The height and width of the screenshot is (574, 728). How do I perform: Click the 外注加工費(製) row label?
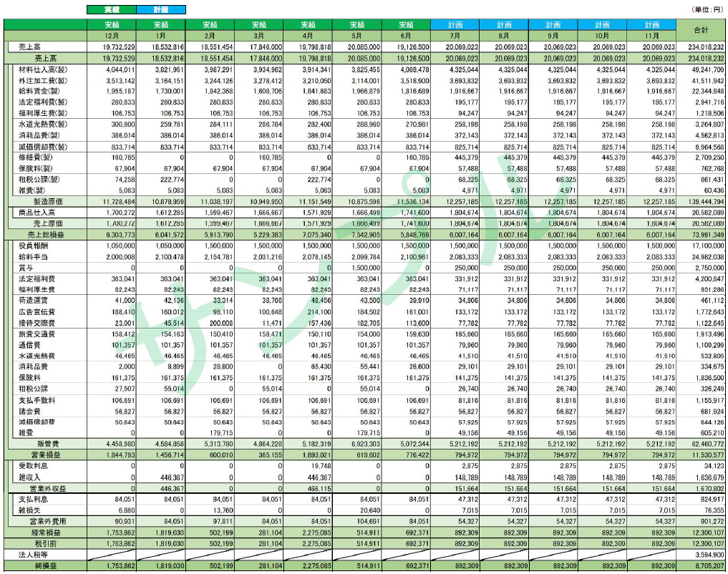(x=43, y=81)
